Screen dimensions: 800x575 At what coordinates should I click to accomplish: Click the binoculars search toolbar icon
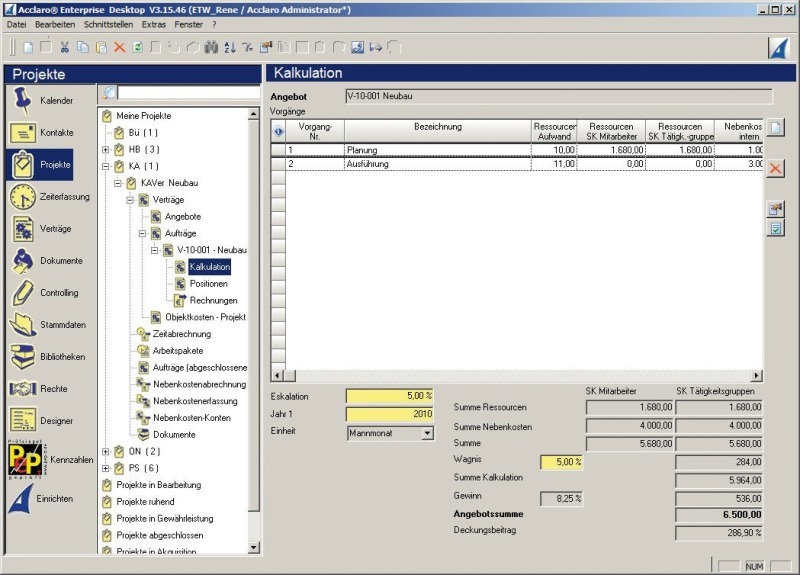(211, 48)
